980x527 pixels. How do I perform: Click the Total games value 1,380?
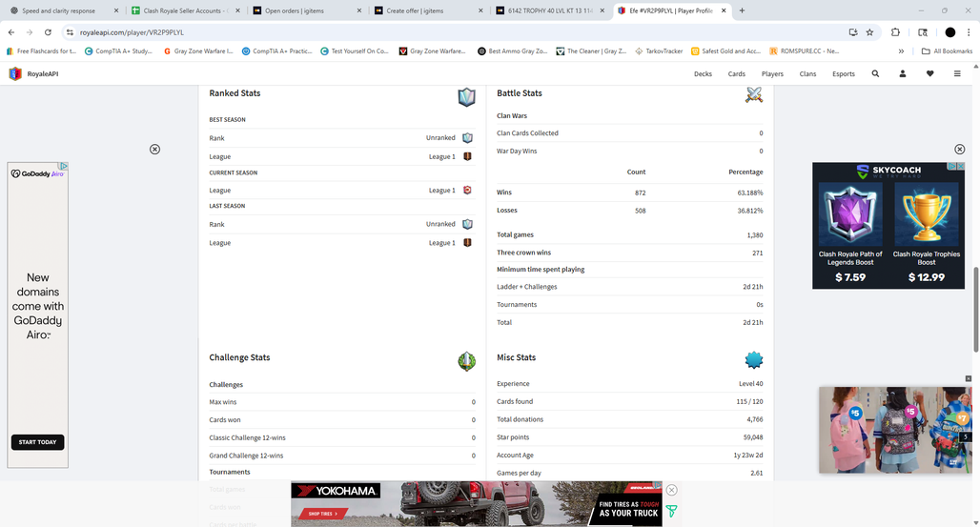755,235
